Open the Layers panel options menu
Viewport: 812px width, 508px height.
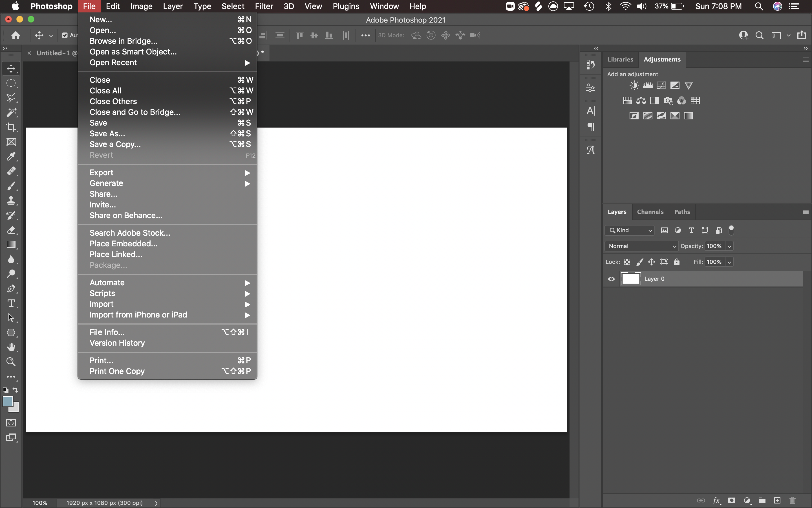pos(805,212)
